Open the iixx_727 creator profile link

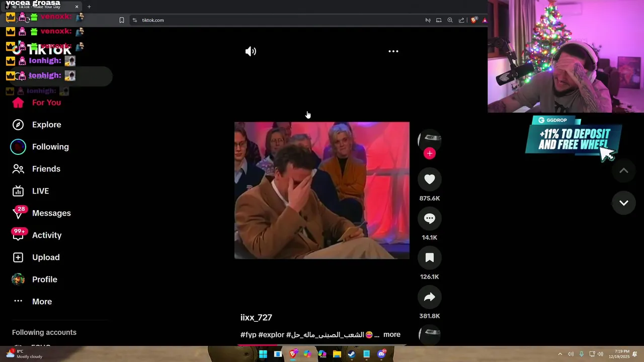point(256,318)
